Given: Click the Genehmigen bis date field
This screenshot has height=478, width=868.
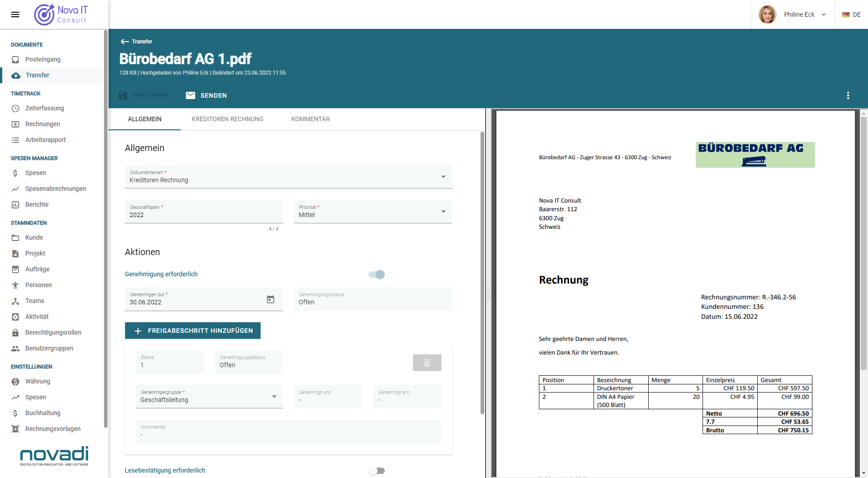Looking at the screenshot, I should click(204, 299).
